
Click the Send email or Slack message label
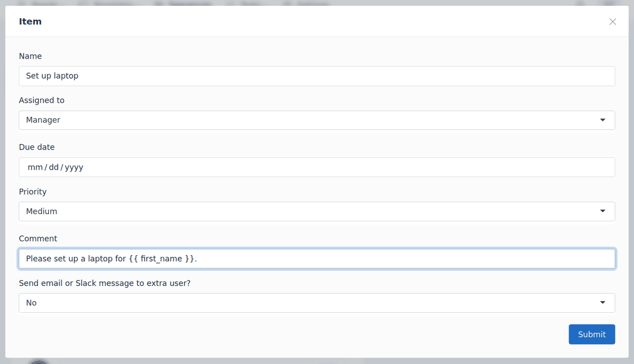pos(105,283)
